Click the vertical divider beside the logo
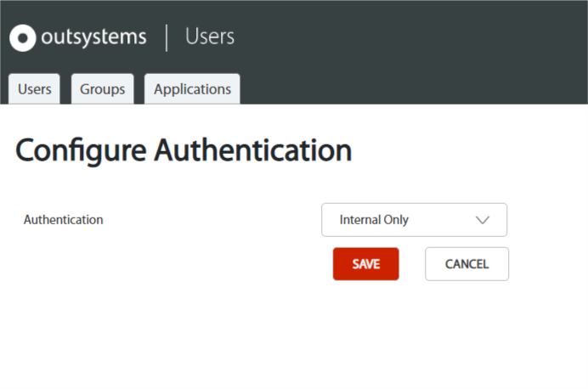This screenshot has width=588, height=389. click(167, 38)
